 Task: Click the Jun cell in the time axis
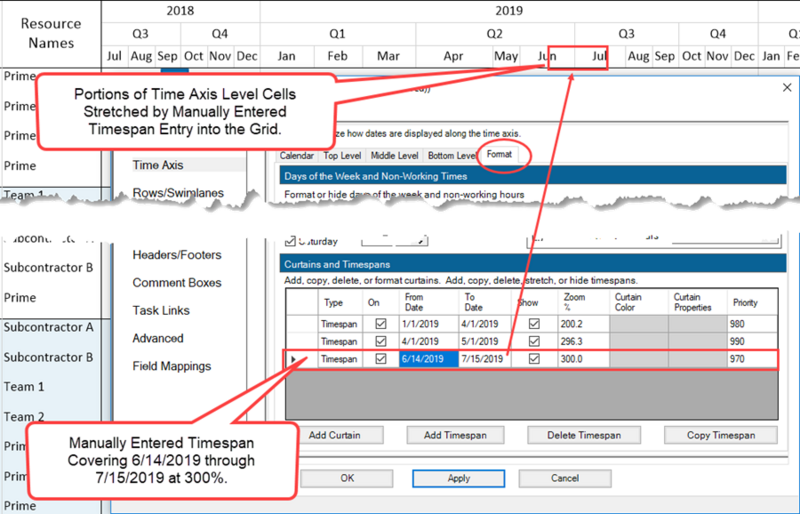pos(547,56)
